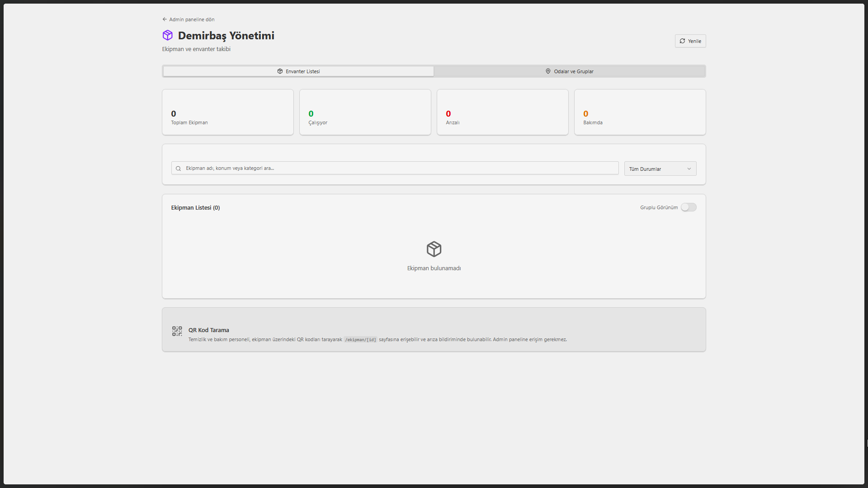Click the box icon on Envanter Listesi tab
Screen dimensions: 868x488
tap(280, 71)
